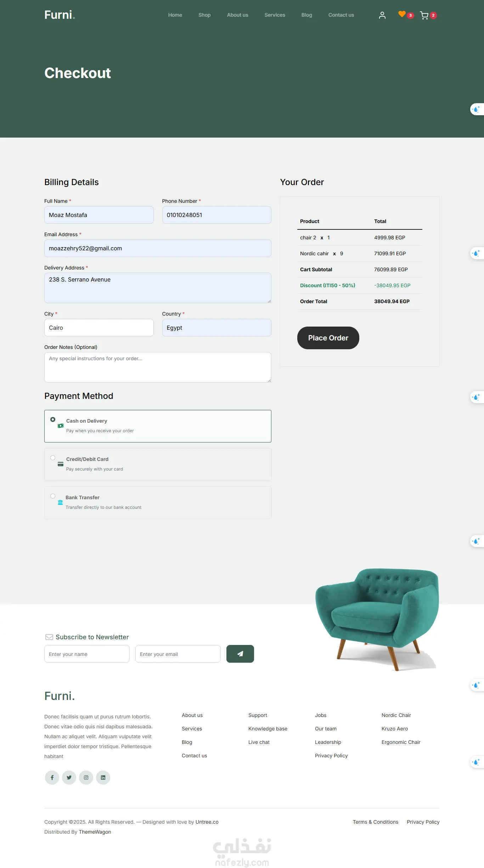The image size is (484, 868).
Task: Visit the Instagram social icon
Action: pyautogui.click(x=86, y=778)
